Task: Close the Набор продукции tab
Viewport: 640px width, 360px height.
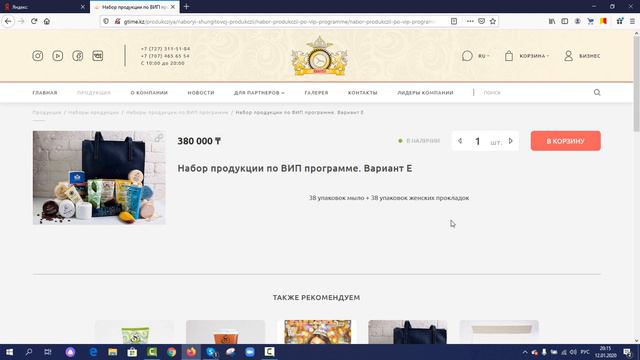Action: [173, 7]
